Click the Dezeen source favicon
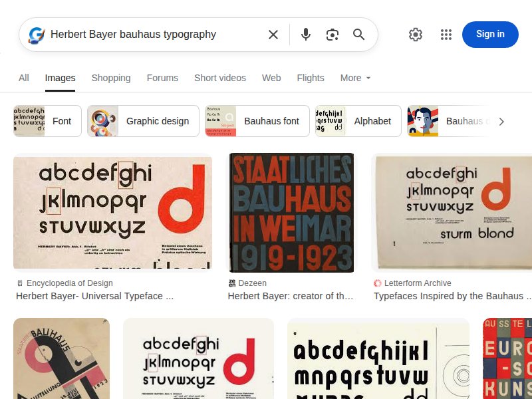The width and height of the screenshot is (532, 399). coord(233,283)
